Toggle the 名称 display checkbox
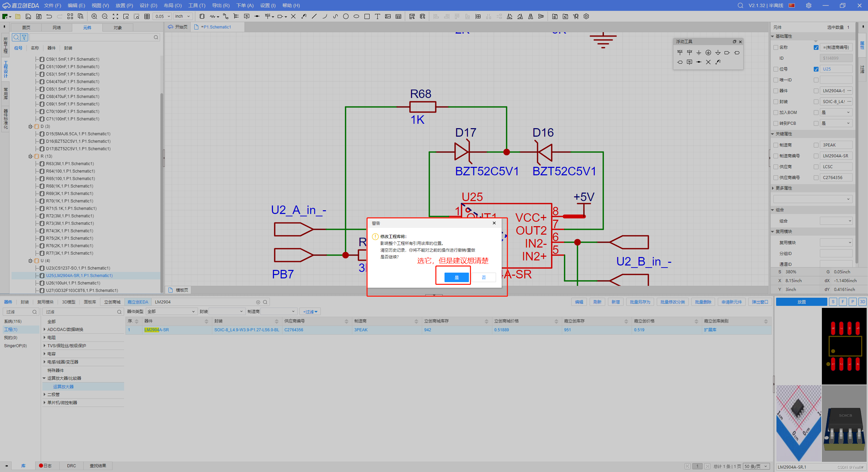The width and height of the screenshot is (868, 472). [x=816, y=47]
